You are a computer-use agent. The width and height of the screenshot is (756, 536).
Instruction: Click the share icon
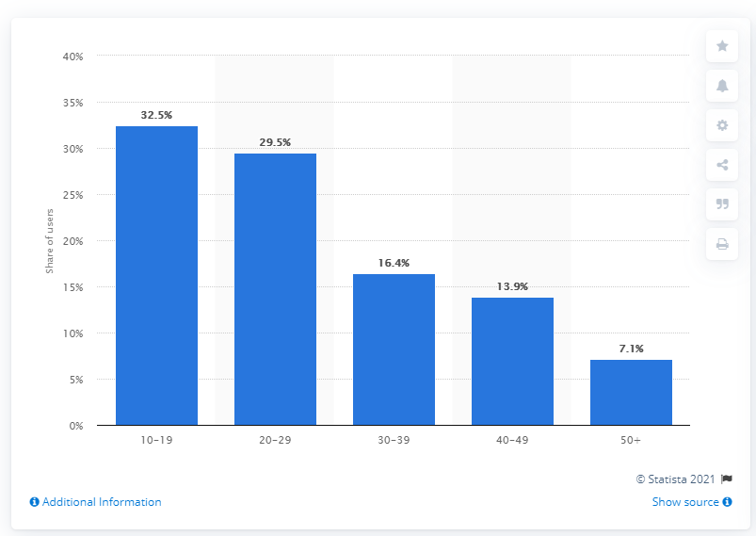pos(722,165)
